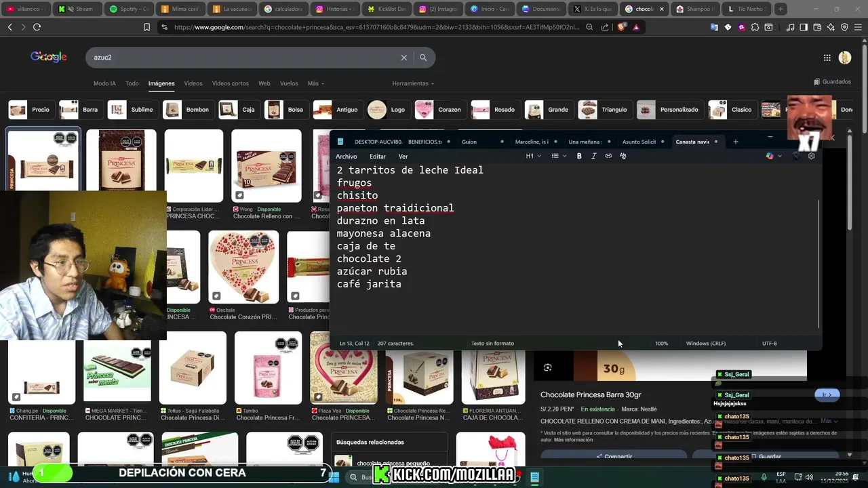Expand product description with Más
868x488 pixels.
[x=830, y=421]
